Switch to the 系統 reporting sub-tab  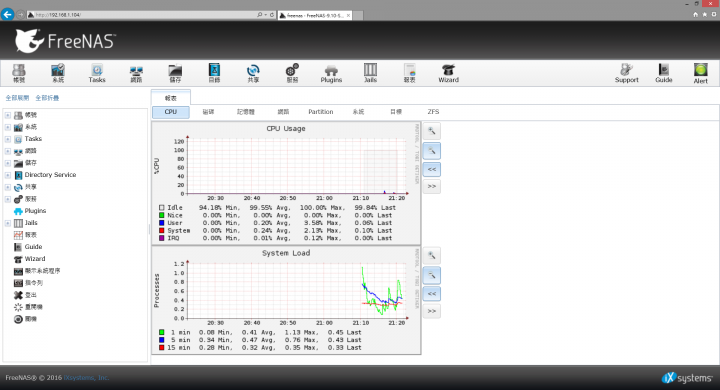[x=358, y=112]
